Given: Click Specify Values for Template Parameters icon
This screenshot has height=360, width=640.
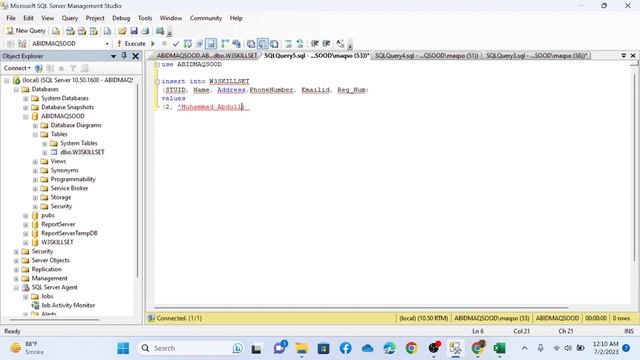Looking at the screenshot, I should pos(340,43).
